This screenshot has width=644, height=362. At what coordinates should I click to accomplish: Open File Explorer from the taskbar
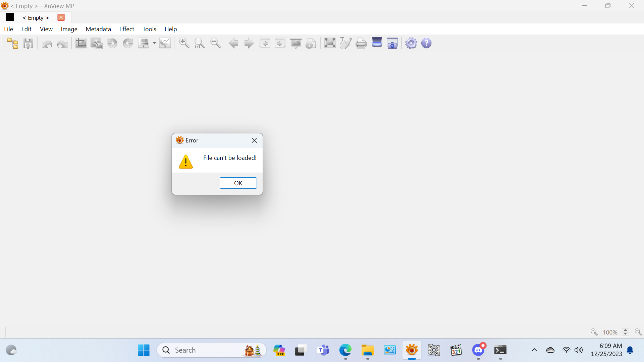[367, 350]
